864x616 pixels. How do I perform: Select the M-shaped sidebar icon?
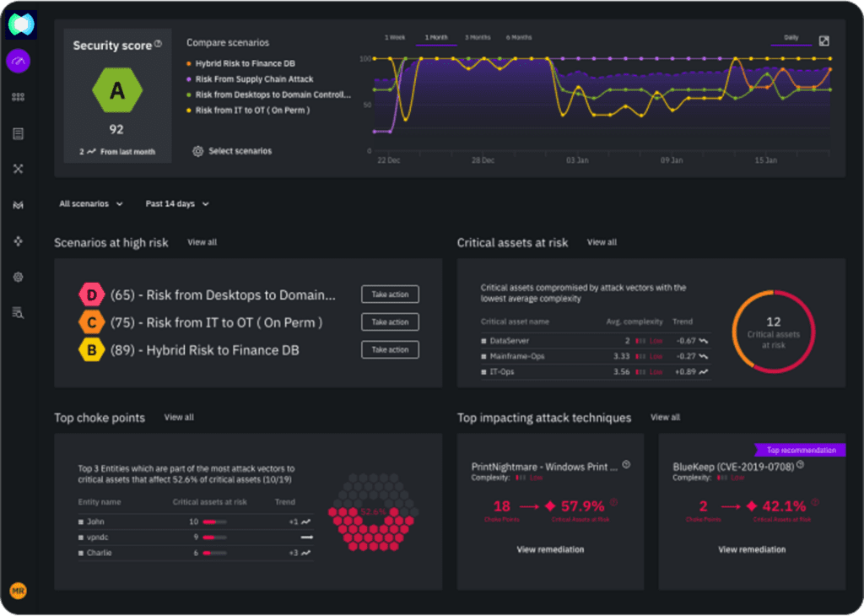(x=18, y=204)
